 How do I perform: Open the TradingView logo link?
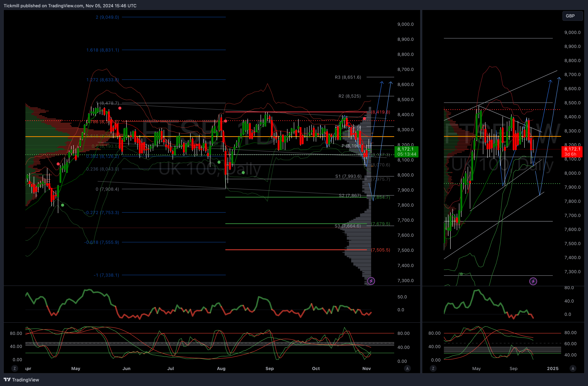pos(21,380)
